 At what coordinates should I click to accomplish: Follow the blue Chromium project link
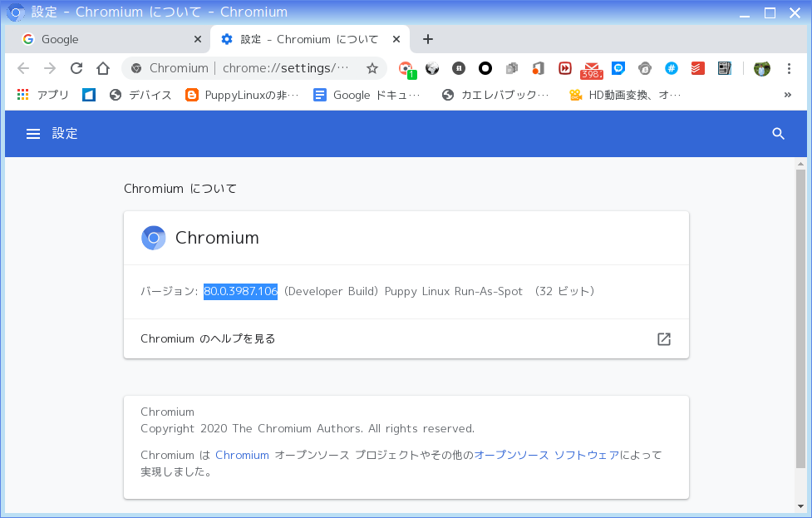pyautogui.click(x=243, y=455)
